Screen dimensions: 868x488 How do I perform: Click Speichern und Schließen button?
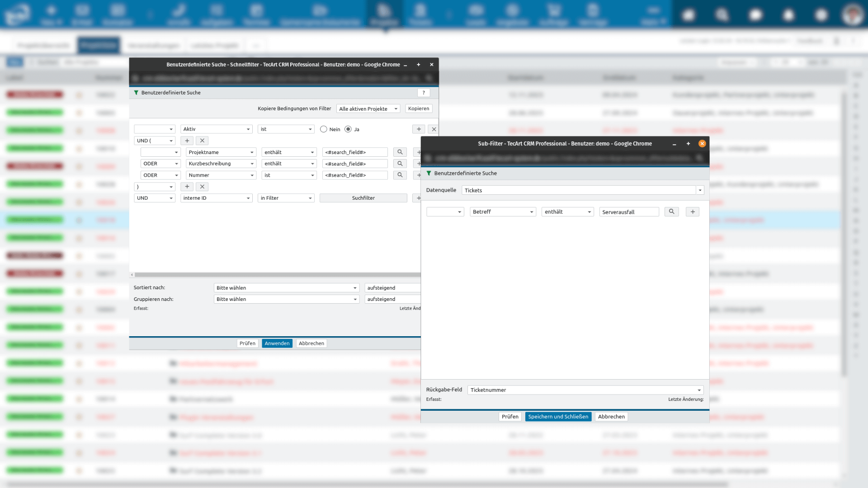558,417
